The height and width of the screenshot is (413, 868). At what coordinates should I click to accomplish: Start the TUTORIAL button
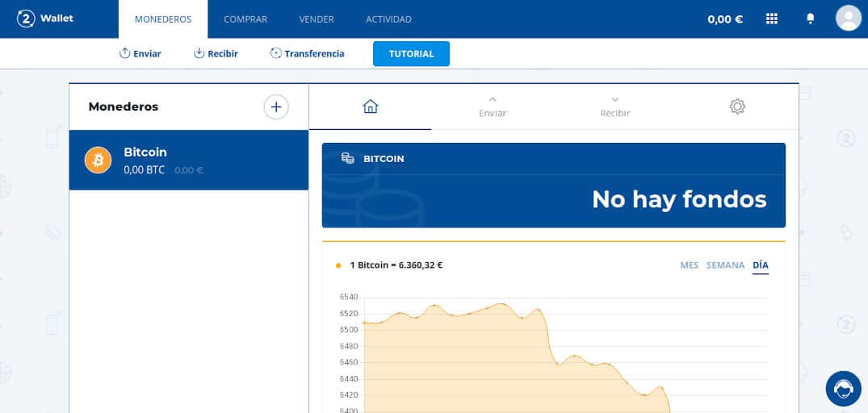(x=411, y=53)
